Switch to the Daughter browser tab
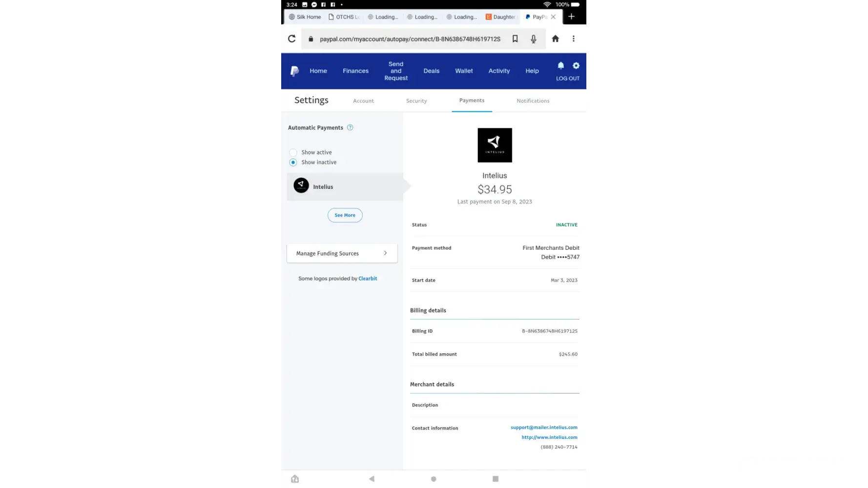Viewport: 868px width, 488px height. point(500,17)
